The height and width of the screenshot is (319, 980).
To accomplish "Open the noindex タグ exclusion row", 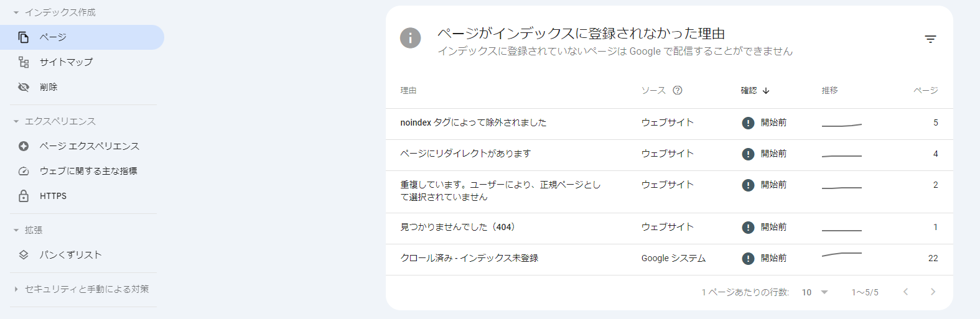I will 473,123.
